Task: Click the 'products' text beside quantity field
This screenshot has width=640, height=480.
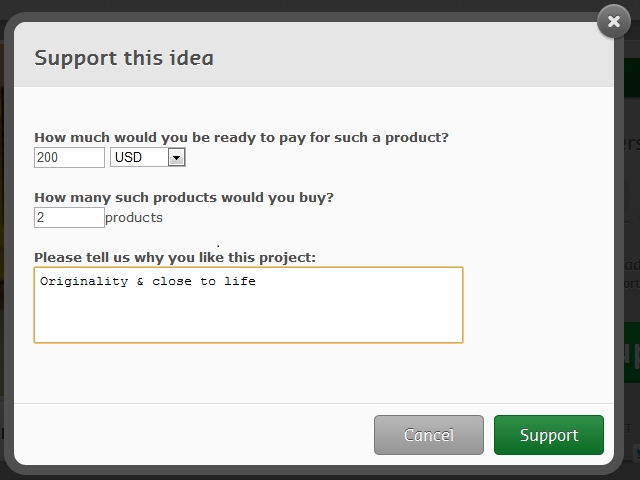Action: [x=134, y=217]
